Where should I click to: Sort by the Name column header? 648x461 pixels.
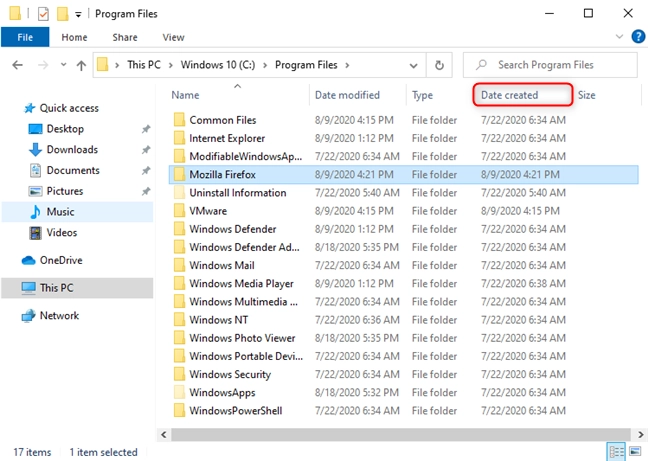tap(185, 95)
